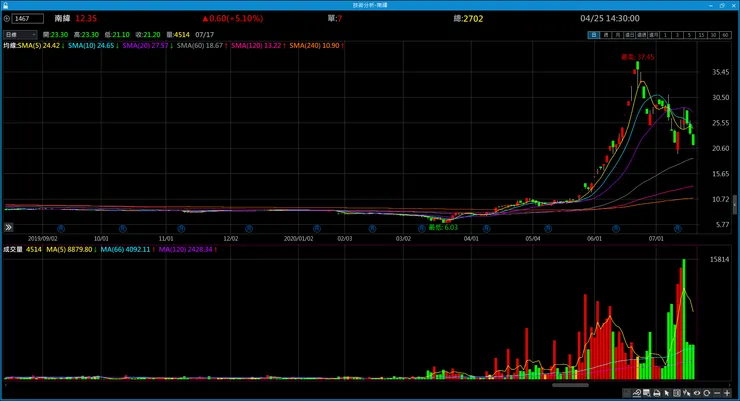Click the circular refresh icon in bottom toolbar
This screenshot has height=401, width=740.
(706, 393)
